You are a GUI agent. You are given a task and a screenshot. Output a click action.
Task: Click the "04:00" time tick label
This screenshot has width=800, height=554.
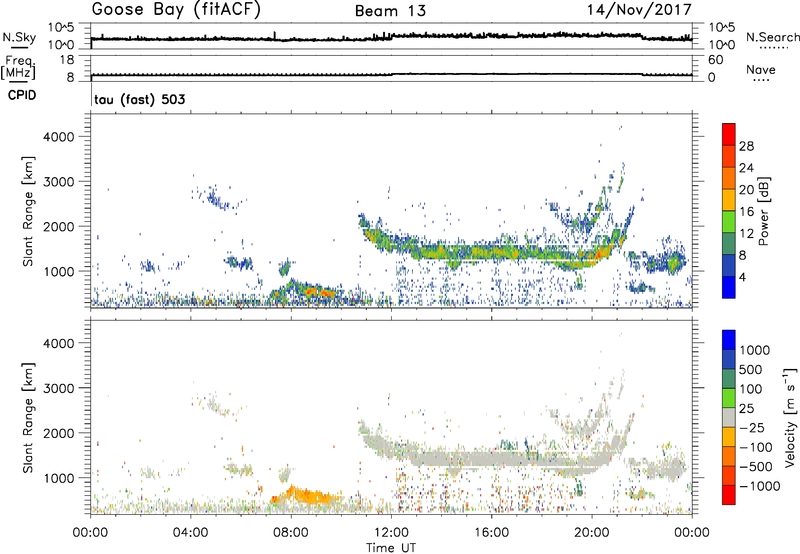pos(191,533)
